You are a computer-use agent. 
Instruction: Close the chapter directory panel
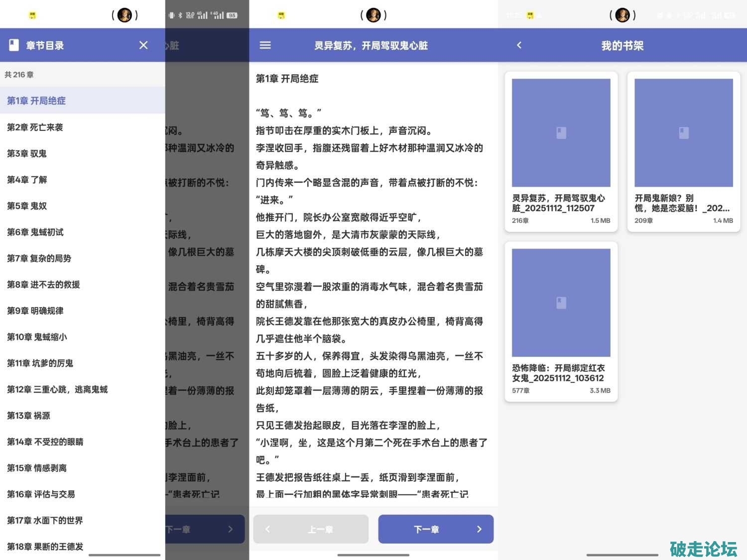[143, 45]
